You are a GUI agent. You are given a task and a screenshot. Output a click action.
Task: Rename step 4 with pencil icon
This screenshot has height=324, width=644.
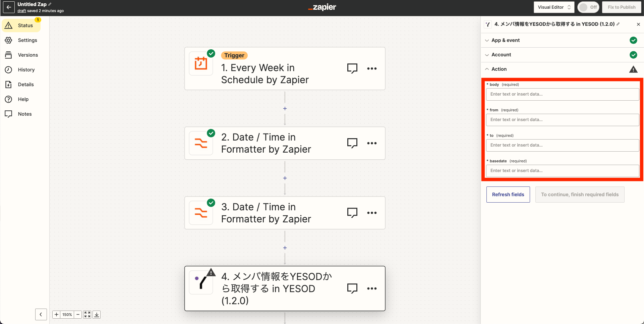click(618, 24)
